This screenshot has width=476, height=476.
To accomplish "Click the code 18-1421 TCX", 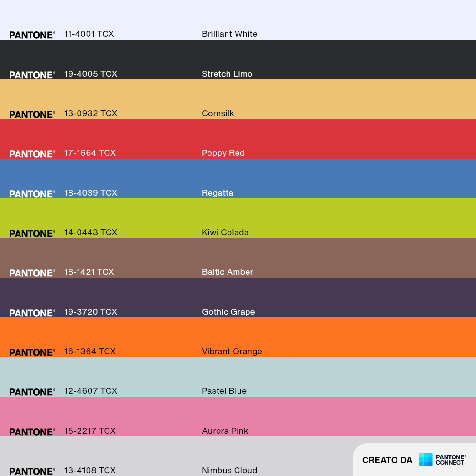I will click(89, 272).
